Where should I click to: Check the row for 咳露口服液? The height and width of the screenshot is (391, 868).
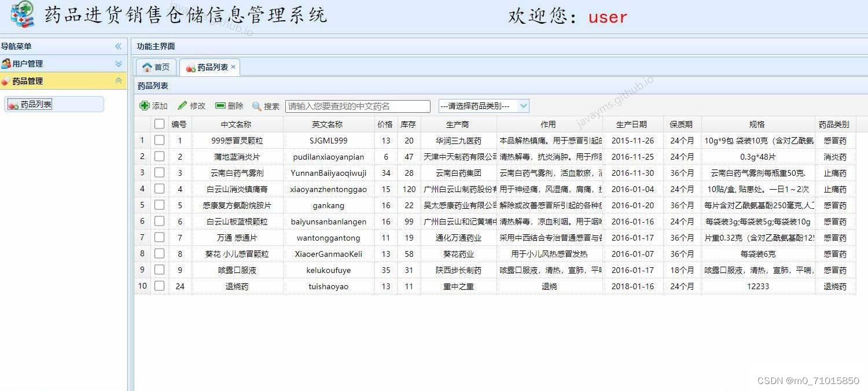[159, 270]
